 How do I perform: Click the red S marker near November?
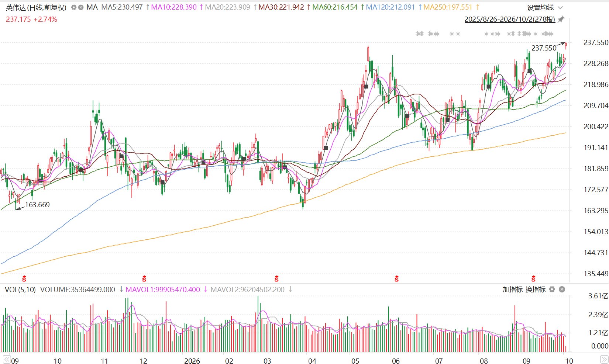click(144, 279)
